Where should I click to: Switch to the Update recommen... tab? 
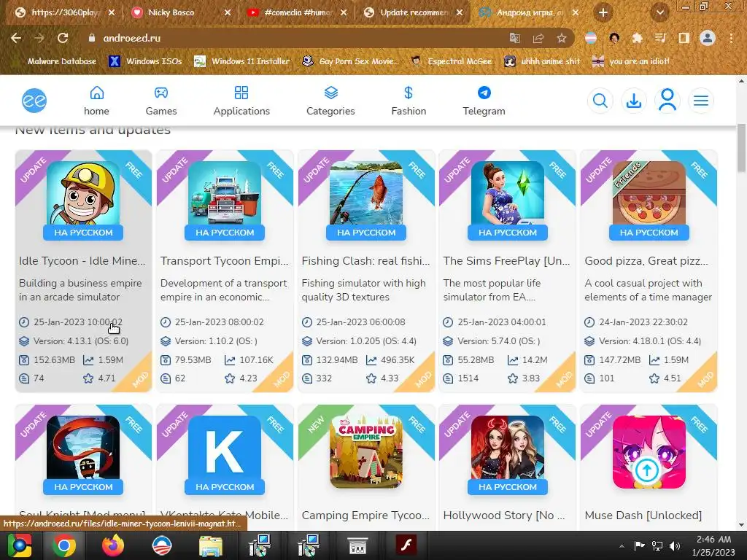(x=414, y=12)
